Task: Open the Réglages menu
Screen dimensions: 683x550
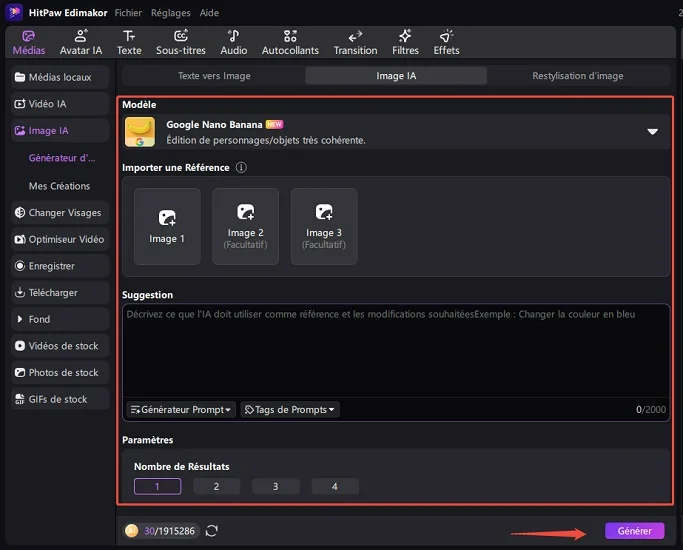Action: click(171, 13)
